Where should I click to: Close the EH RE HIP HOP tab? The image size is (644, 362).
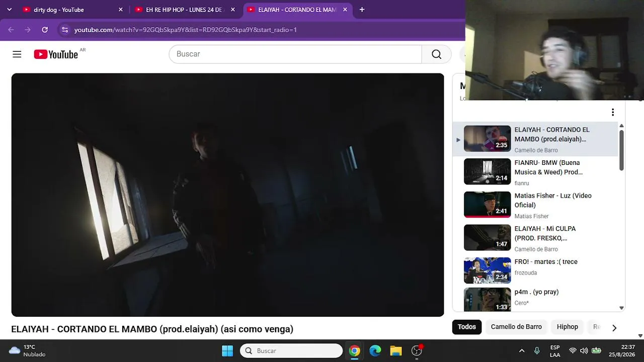[x=233, y=10]
